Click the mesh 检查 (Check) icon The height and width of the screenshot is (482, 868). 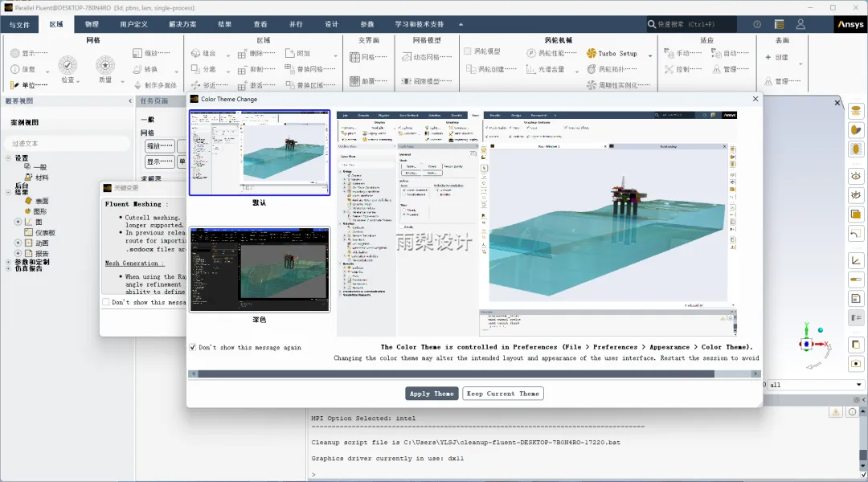coord(68,65)
